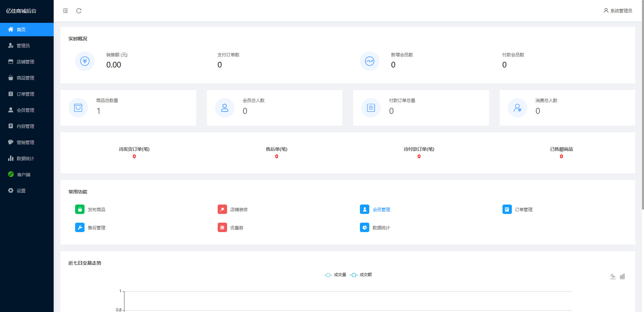Image resolution: width=644 pixels, height=312 pixels.
Task: Open 会员管理 sidebar menu item
Action: tap(27, 110)
